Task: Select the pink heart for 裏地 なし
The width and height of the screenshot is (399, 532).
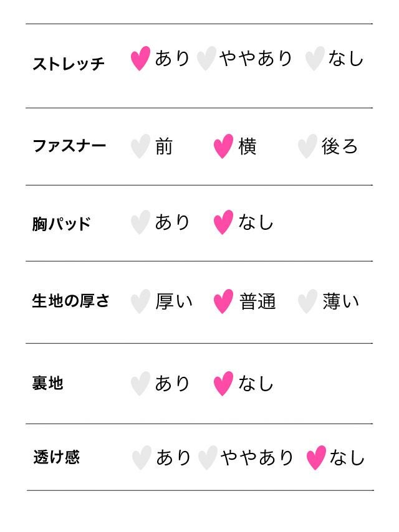Action: point(223,384)
